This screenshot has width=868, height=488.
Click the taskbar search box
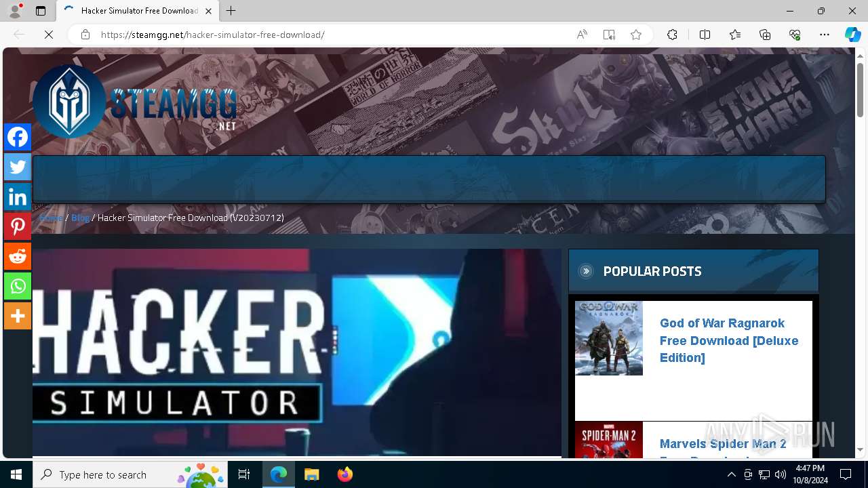click(x=130, y=474)
